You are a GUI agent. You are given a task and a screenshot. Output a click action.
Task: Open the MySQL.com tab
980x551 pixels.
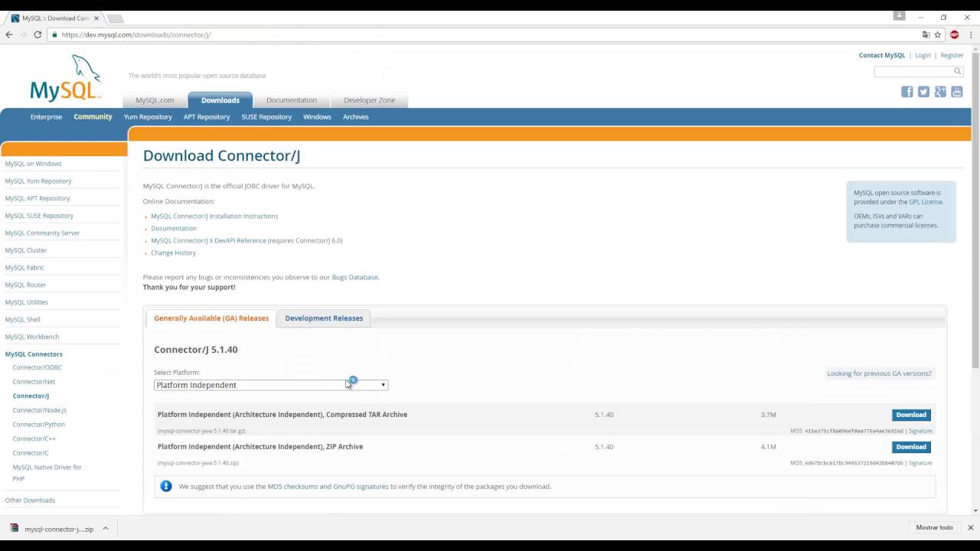155,100
